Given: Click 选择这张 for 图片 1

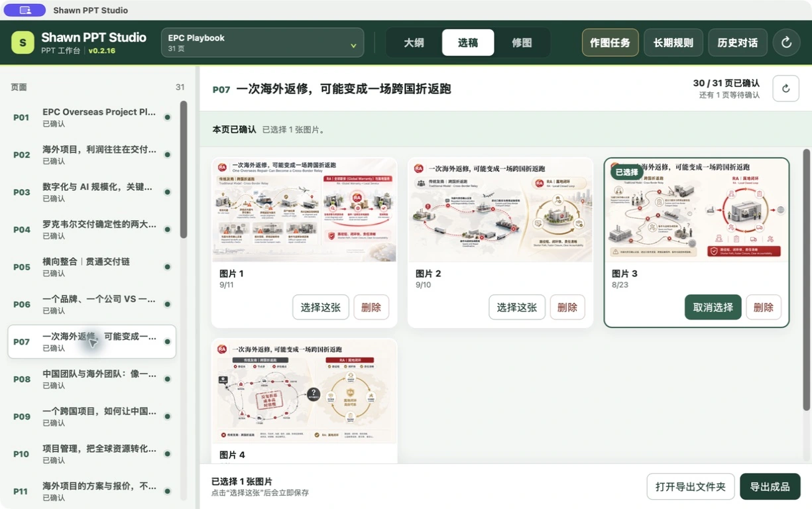Looking at the screenshot, I should point(321,308).
